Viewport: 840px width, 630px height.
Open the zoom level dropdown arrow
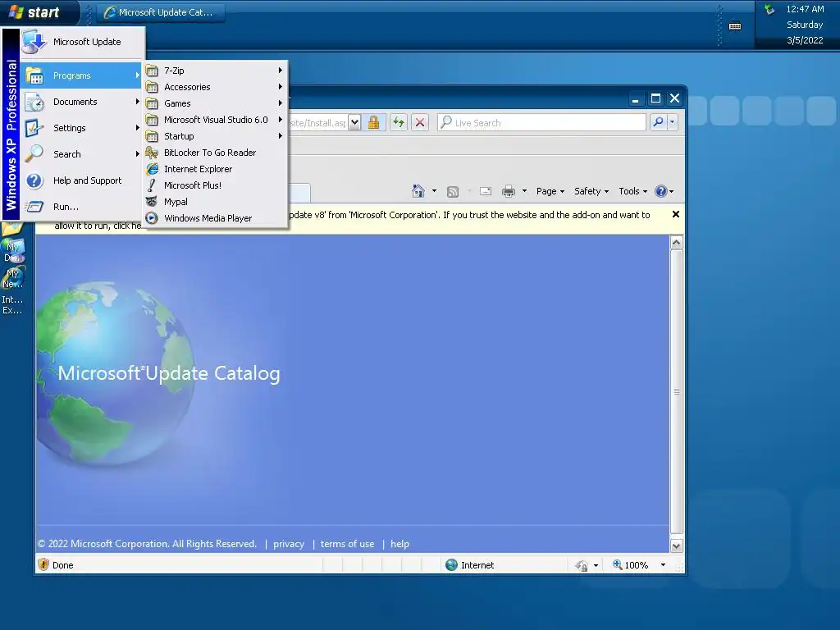663,565
